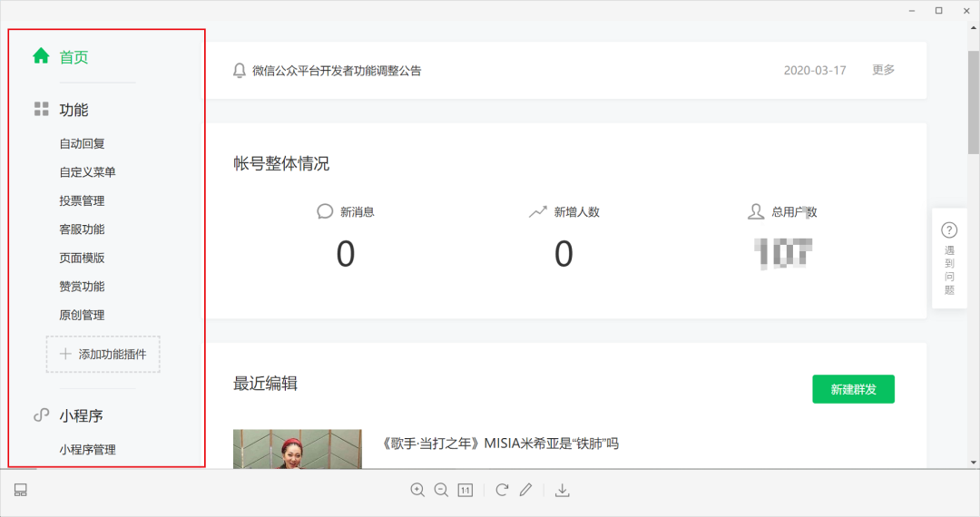This screenshot has height=517, width=980.
Task: Download the image with the save icon
Action: click(x=563, y=490)
